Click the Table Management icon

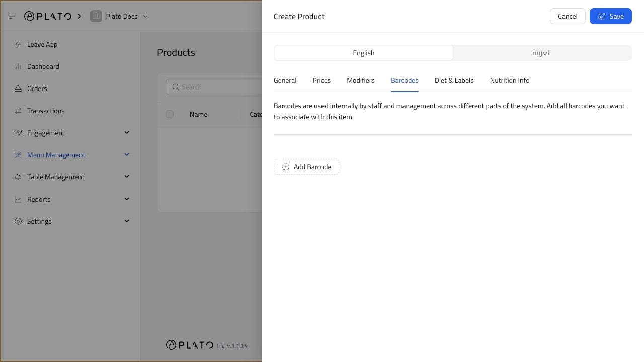[x=18, y=177]
